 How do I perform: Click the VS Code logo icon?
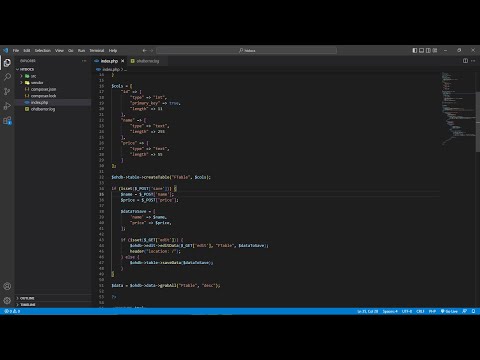(5, 50)
